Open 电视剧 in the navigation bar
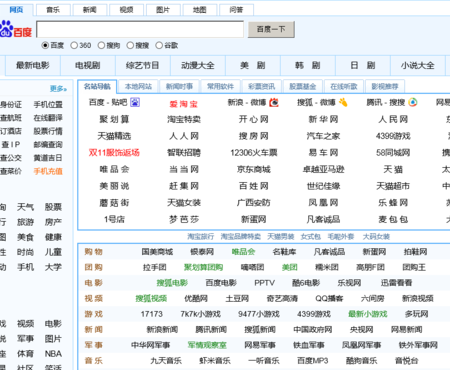The height and width of the screenshot is (370, 450). click(x=88, y=65)
